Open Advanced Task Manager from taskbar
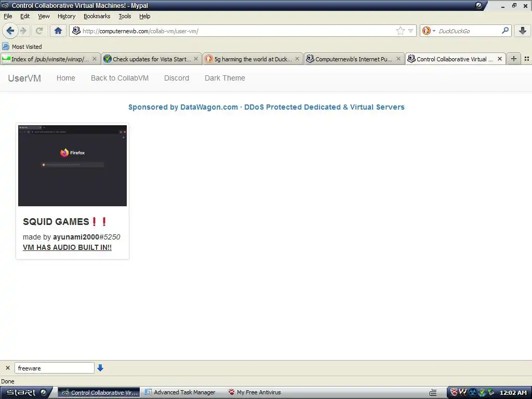This screenshot has width=532, height=399. click(x=180, y=393)
